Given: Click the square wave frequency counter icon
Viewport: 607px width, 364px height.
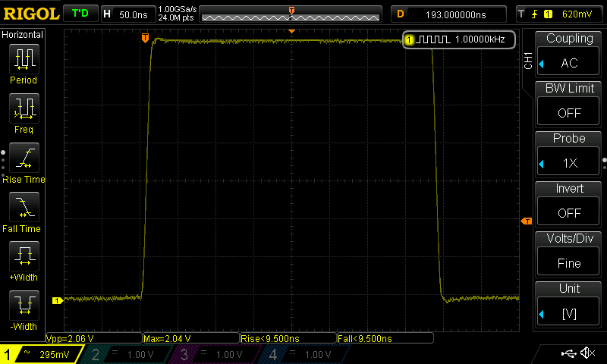Looking at the screenshot, I should (x=432, y=39).
